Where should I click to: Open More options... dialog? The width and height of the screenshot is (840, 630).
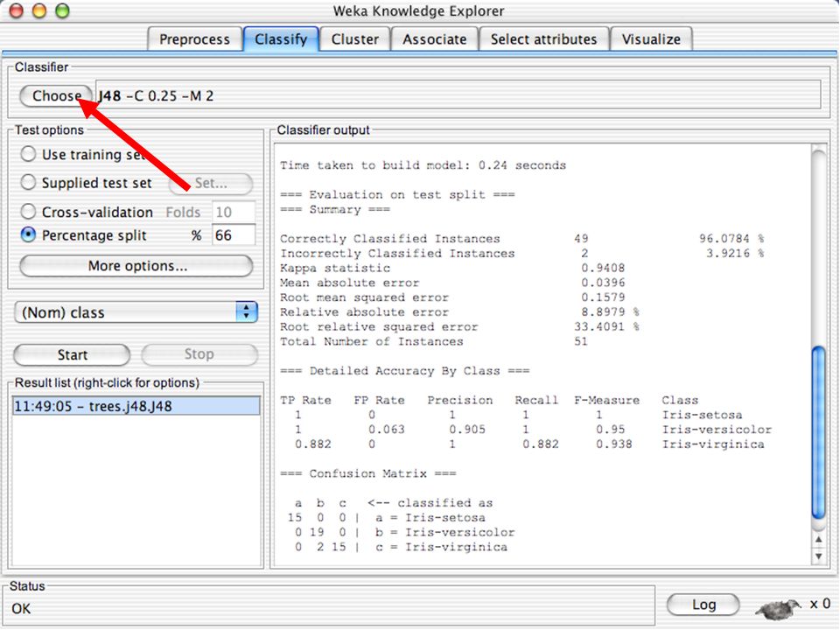pyautogui.click(x=136, y=266)
